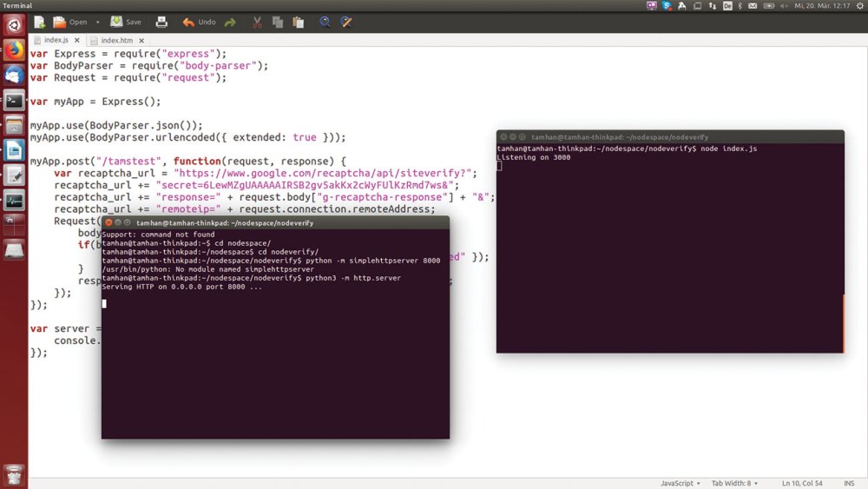The width and height of the screenshot is (868, 489).
Task: Close the index.js tab
Action: point(77,40)
